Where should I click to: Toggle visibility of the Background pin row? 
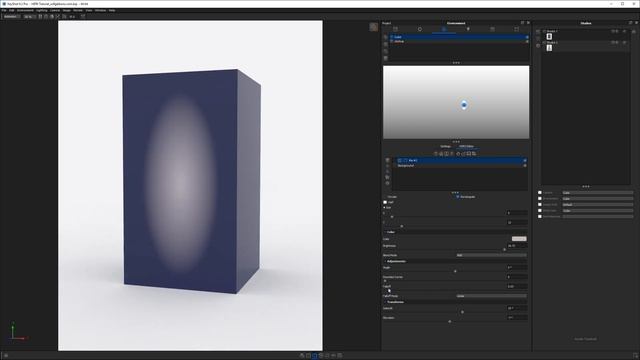pyautogui.click(x=524, y=166)
